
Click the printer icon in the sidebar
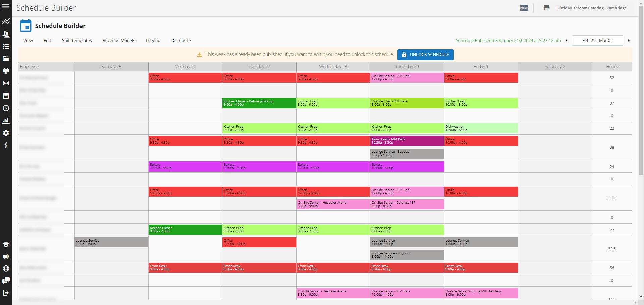[6, 71]
